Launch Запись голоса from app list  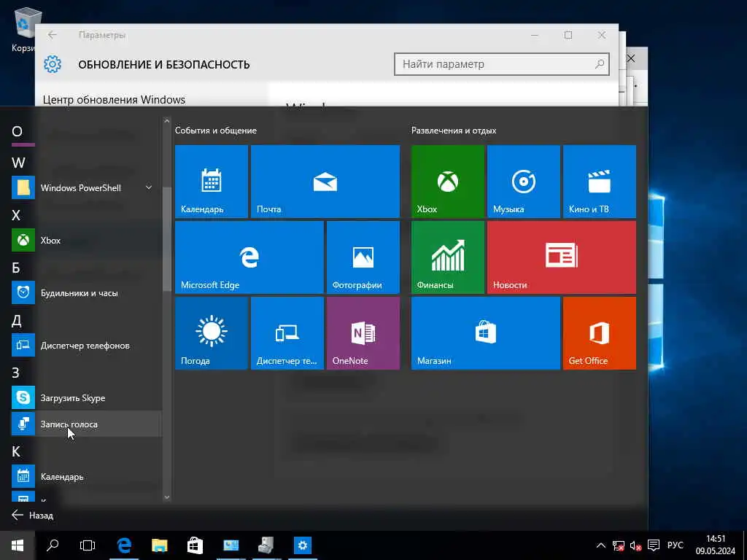pos(86,424)
